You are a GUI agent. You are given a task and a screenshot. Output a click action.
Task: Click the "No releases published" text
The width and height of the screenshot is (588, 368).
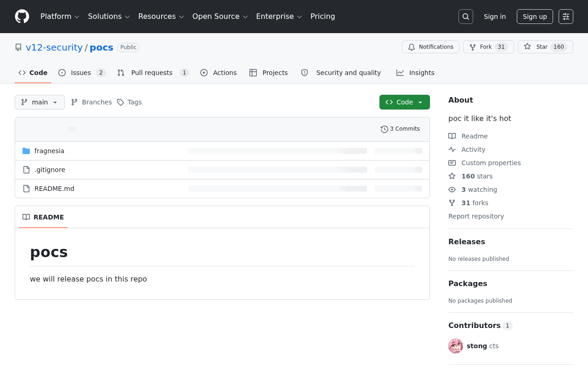tap(479, 259)
